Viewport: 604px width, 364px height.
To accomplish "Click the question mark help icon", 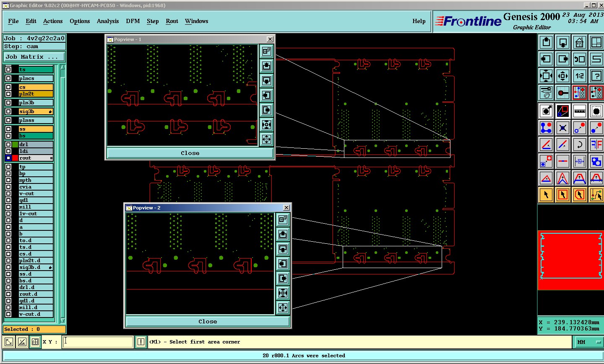I will [596, 76].
